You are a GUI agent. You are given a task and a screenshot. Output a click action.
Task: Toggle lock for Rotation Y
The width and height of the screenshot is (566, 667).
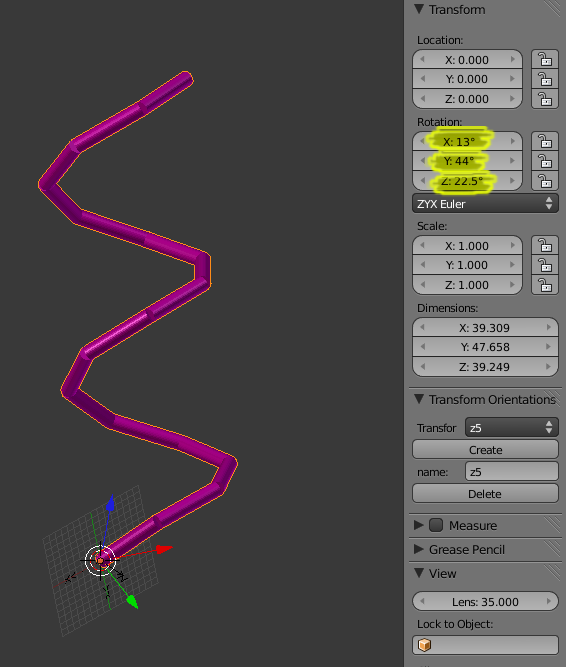coord(545,161)
